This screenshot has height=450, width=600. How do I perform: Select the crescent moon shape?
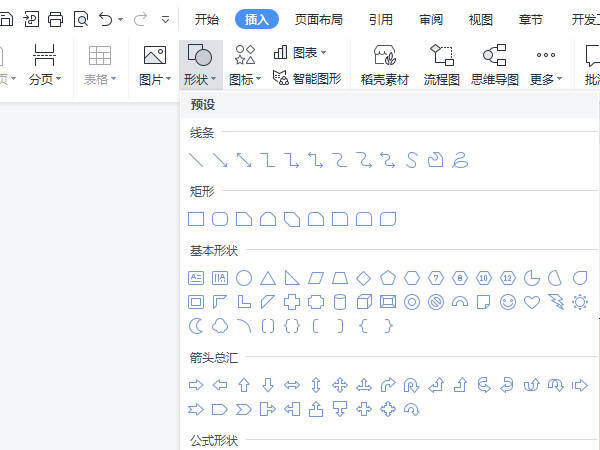[196, 326]
